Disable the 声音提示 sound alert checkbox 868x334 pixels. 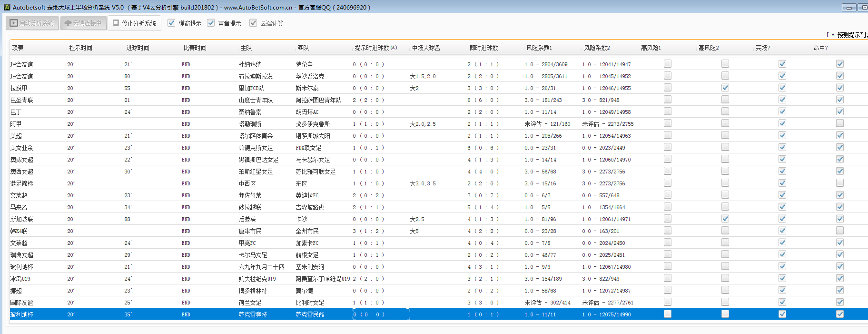point(211,23)
